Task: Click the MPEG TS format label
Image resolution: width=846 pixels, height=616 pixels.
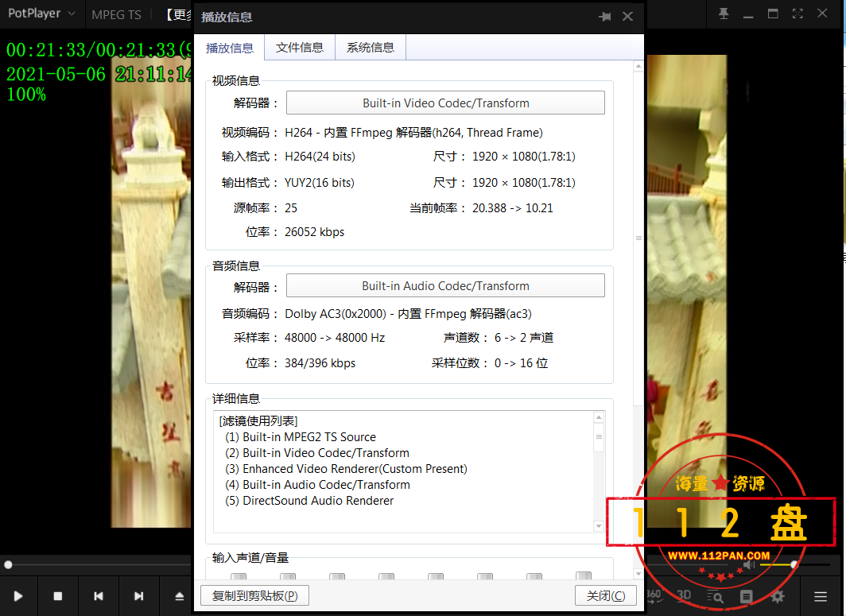Action: pos(116,15)
